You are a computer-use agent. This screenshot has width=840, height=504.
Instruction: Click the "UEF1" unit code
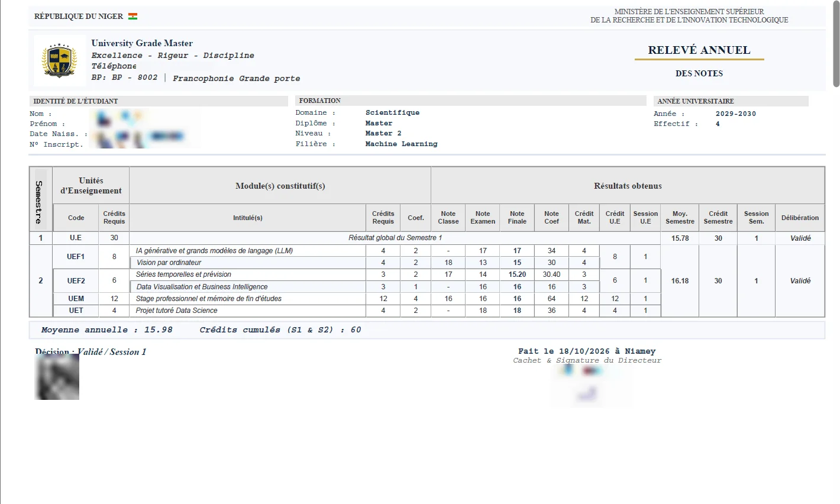(76, 257)
